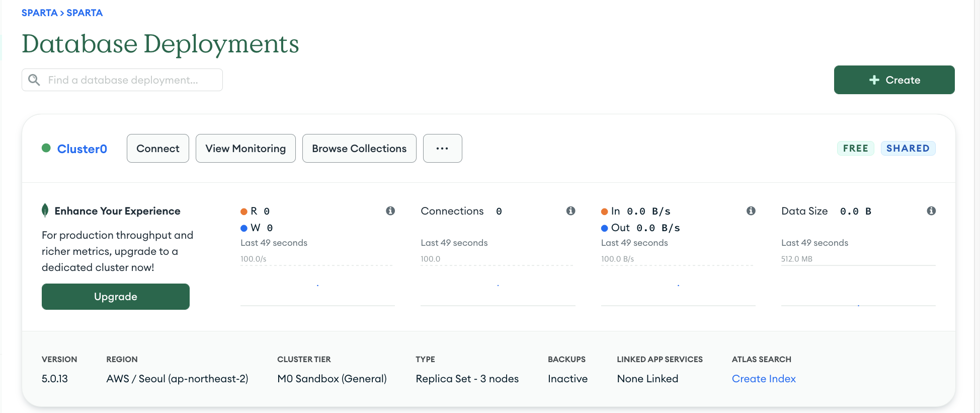Click the Create deployment button
This screenshot has height=413, width=980.
[894, 80]
